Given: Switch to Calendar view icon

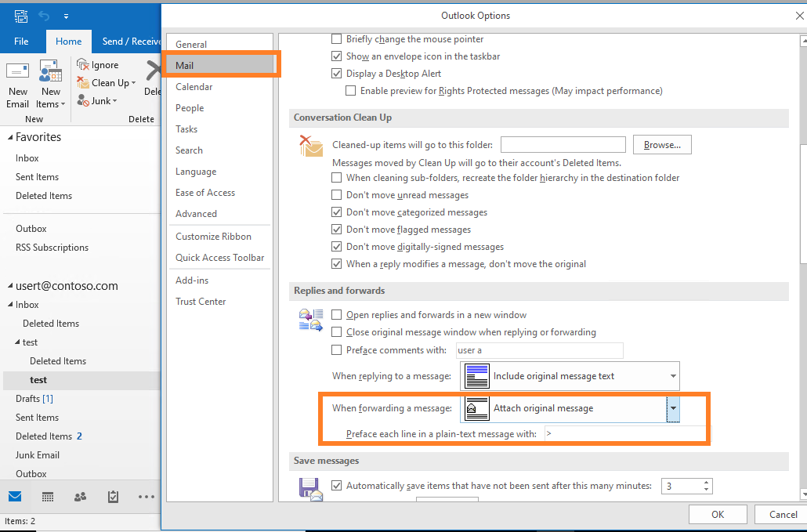Looking at the screenshot, I should pos(47,497).
